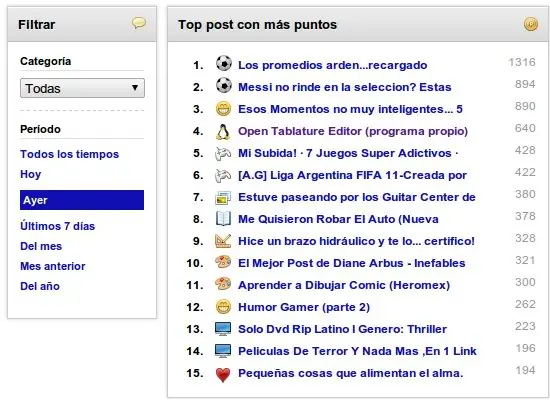Open post Me Quisieron Robar El Auto
This screenshot has width=550, height=400.
click(x=338, y=219)
